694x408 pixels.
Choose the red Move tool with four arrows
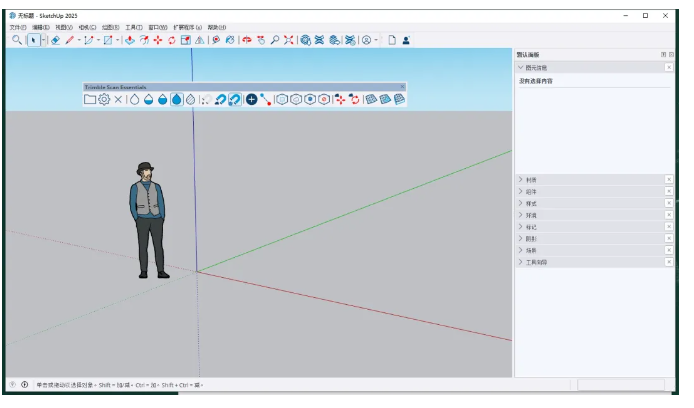click(x=158, y=40)
